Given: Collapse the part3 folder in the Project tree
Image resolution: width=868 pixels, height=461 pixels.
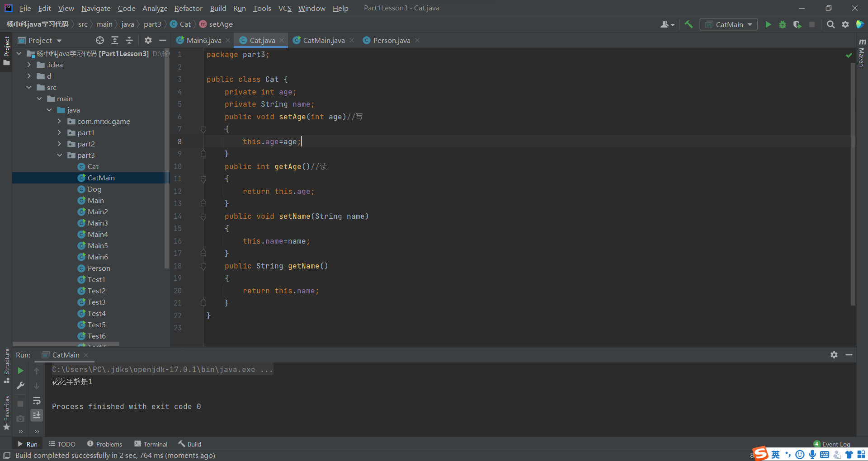Looking at the screenshot, I should pos(60,155).
